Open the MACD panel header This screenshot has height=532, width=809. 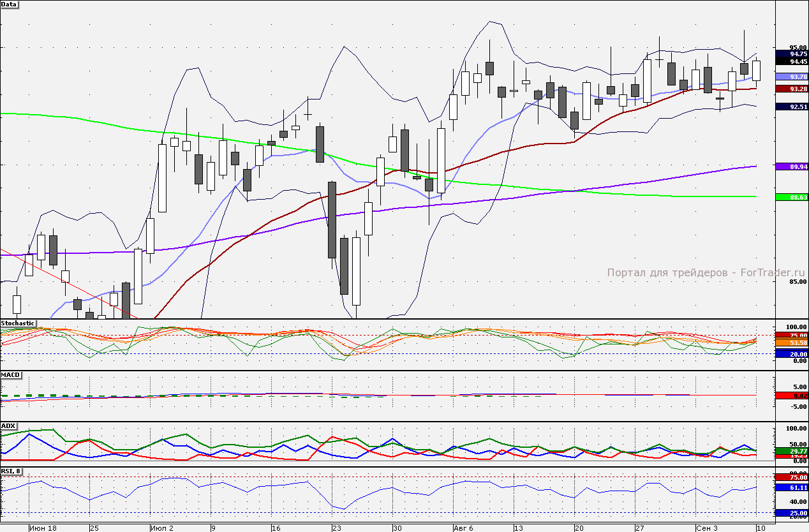[x=9, y=374]
